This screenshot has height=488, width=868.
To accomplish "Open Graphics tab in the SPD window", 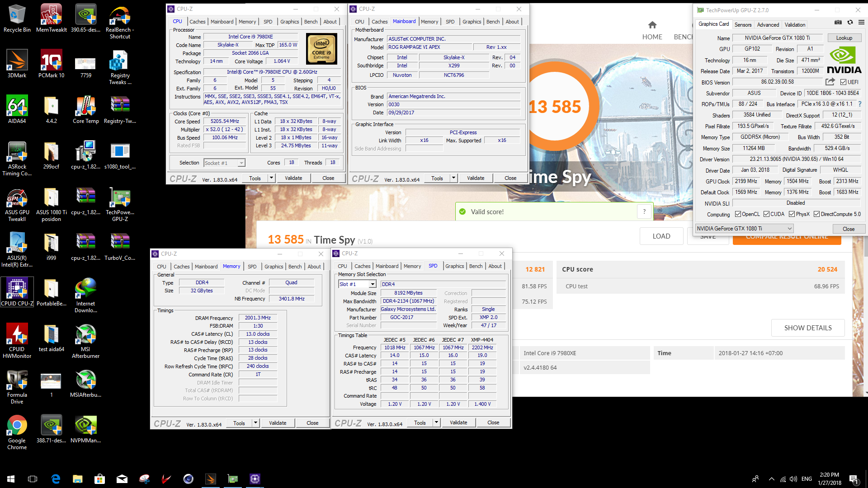I will click(x=454, y=266).
